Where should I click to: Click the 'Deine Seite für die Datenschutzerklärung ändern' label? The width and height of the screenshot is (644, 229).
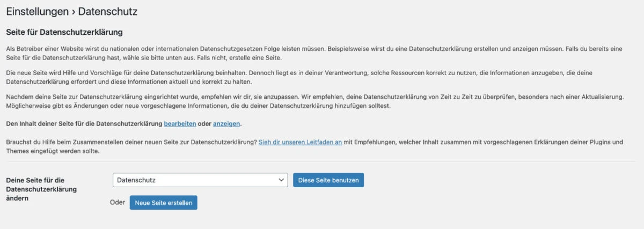pos(41,189)
